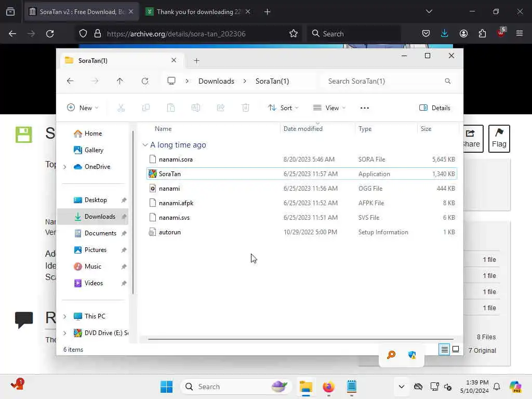Open Firefox list all tabs dropdown
The height and width of the screenshot is (399, 532).
(429, 11)
